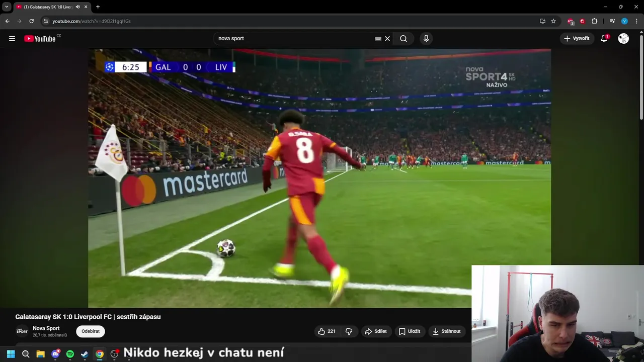Open OBS Studio from the taskbar
Screen dimensions: 644x362
click(114, 354)
